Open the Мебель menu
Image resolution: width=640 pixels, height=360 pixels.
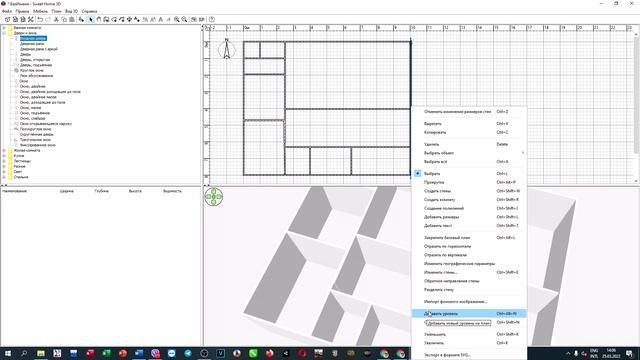pos(40,11)
